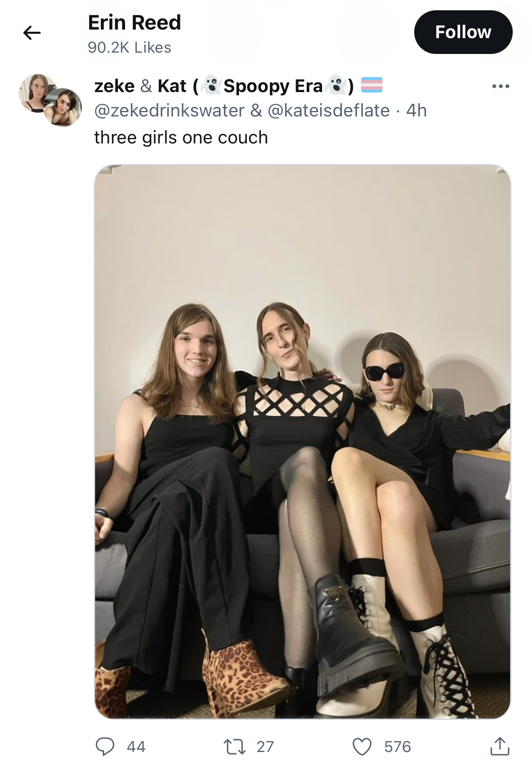Click the trans flag emoji beside the name
The image size is (532, 770).
click(x=372, y=85)
